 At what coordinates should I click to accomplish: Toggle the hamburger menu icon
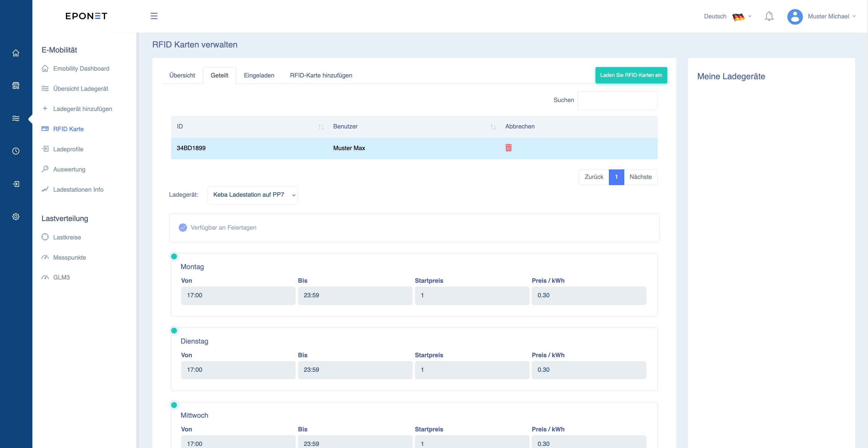click(154, 16)
